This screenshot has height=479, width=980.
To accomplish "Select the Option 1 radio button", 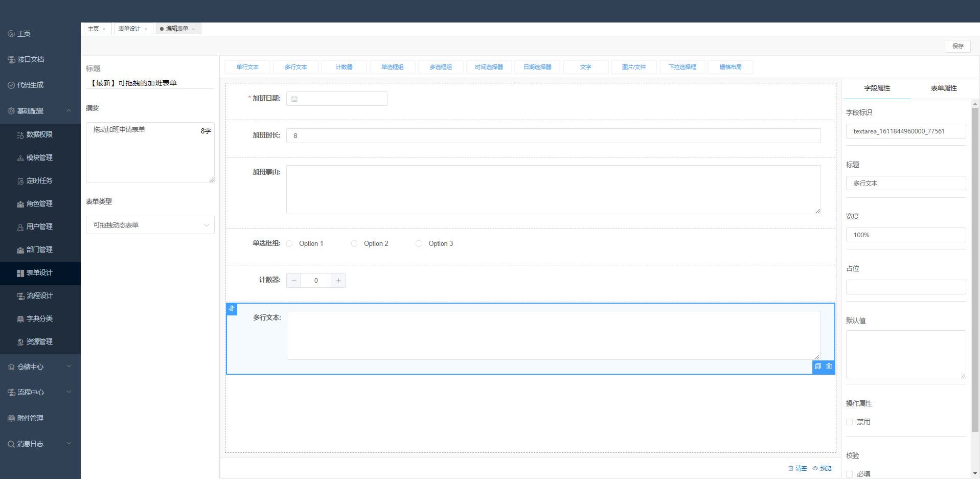I will 290,244.
